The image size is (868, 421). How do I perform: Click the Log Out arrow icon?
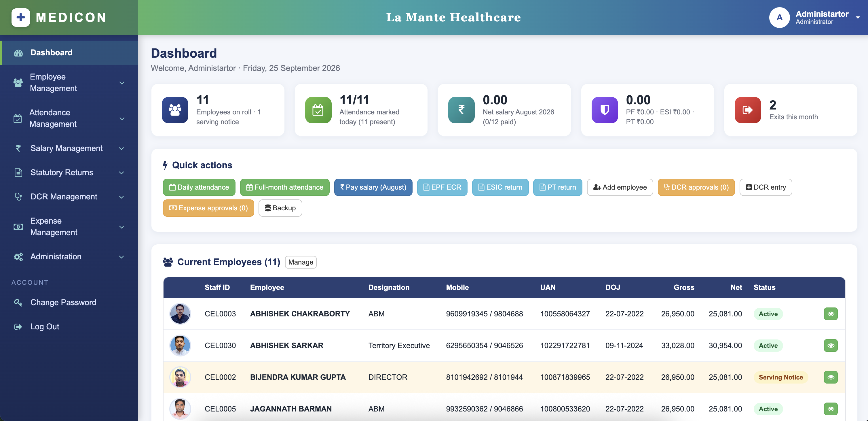click(x=18, y=327)
